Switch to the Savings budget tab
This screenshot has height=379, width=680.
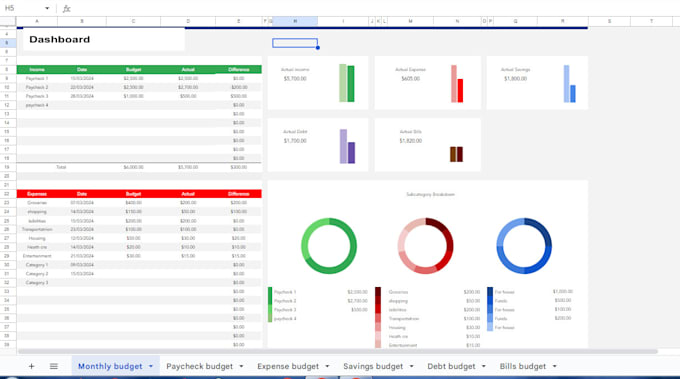[x=373, y=366]
